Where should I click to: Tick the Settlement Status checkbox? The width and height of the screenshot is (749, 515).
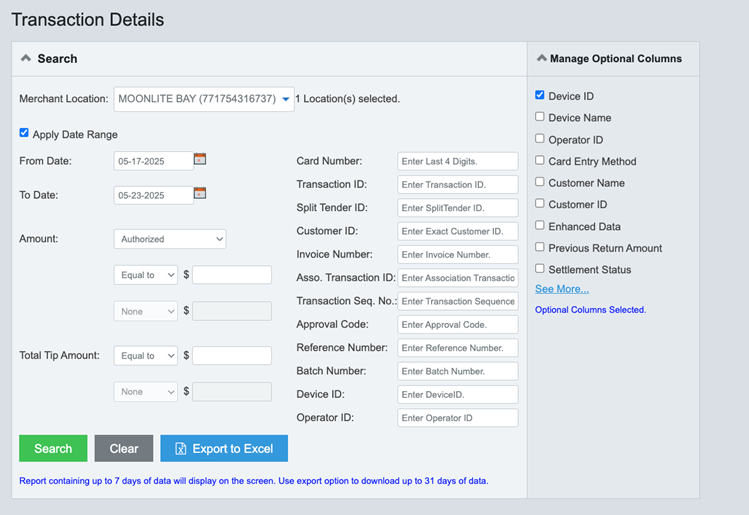pyautogui.click(x=540, y=269)
